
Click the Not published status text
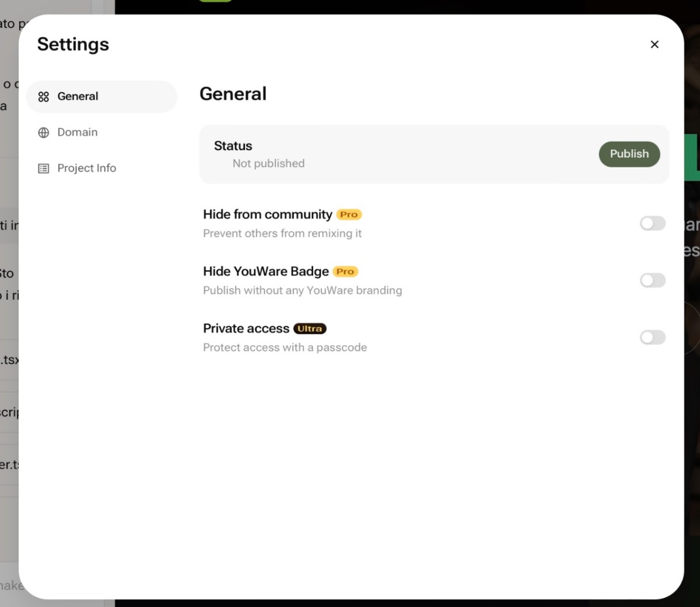click(268, 164)
